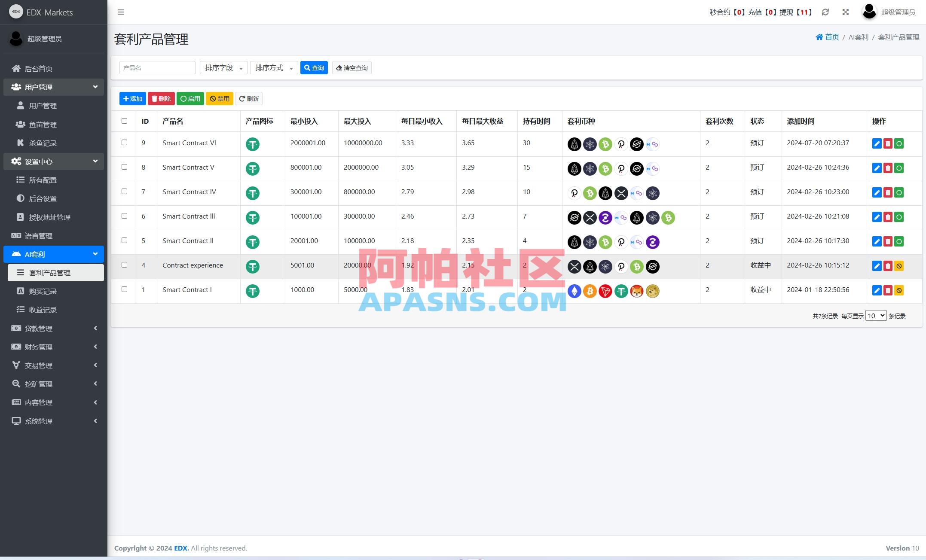Click the refresh icon in top bar
926x560 pixels.
click(825, 12)
